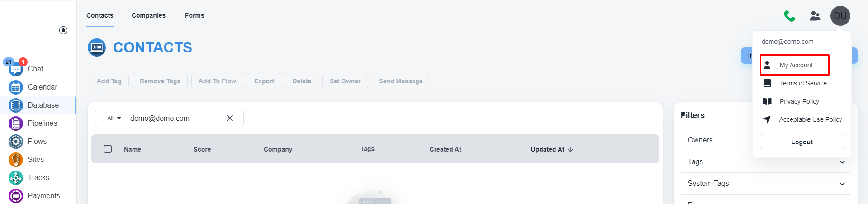Viewport: 868px width, 204px height.
Task: Open the Calendar sidebar icon
Action: coord(16,87)
